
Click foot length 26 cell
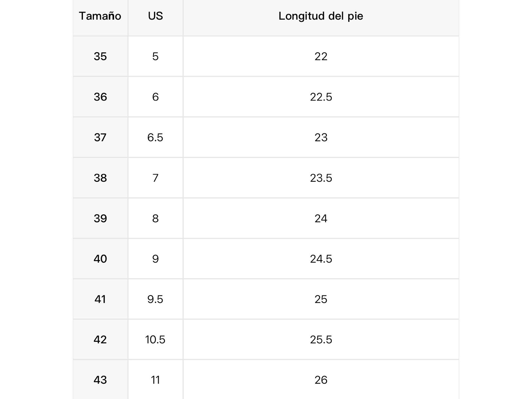pos(321,380)
